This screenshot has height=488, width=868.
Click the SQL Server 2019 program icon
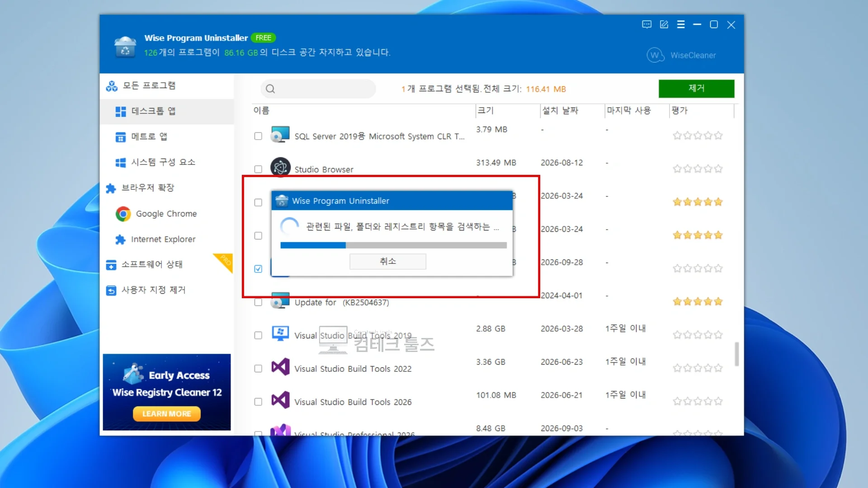(280, 135)
